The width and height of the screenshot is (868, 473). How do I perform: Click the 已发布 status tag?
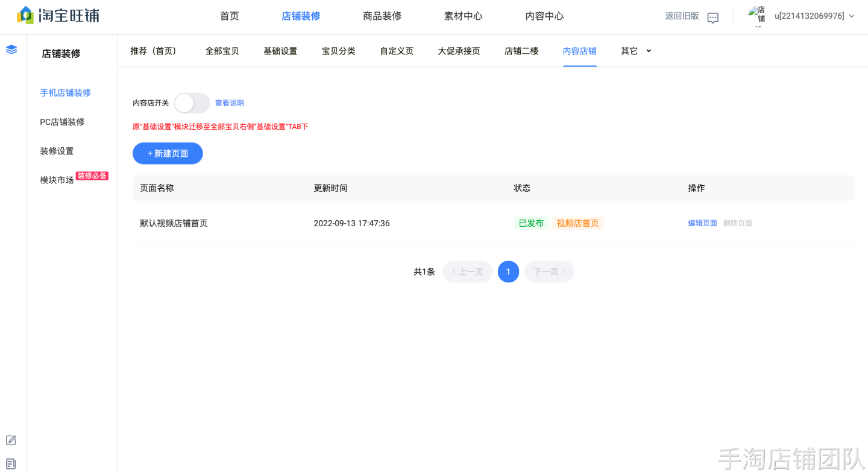[x=531, y=223]
